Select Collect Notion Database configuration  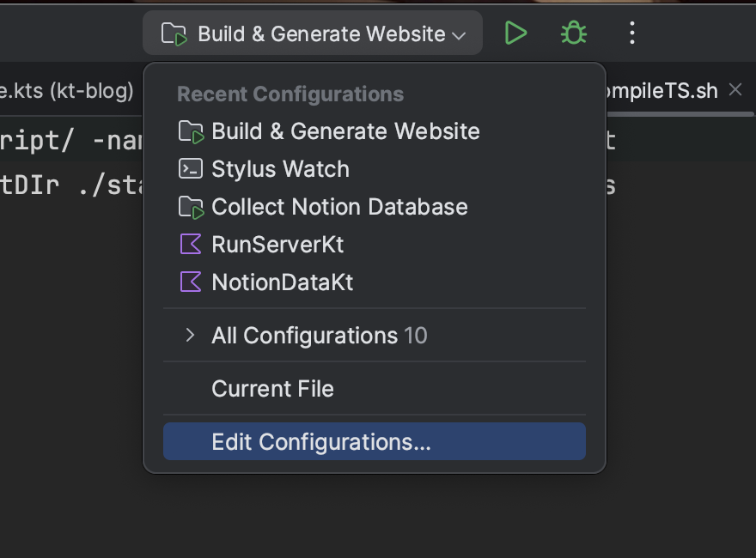pos(339,207)
